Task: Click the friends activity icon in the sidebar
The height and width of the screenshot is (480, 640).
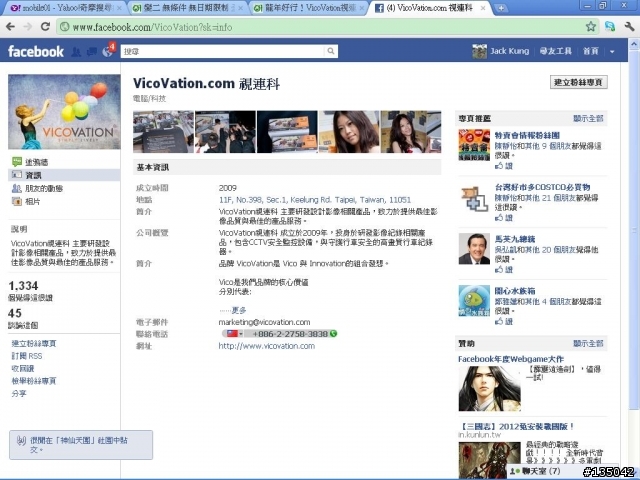Action: [x=17, y=188]
